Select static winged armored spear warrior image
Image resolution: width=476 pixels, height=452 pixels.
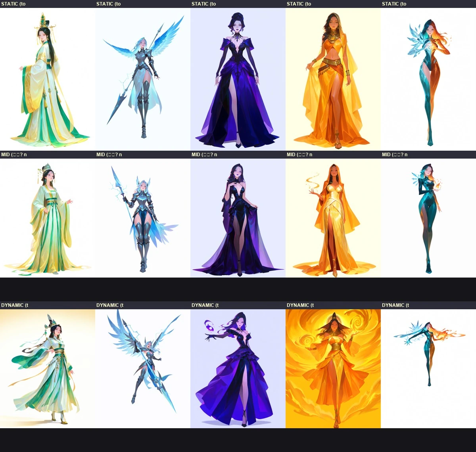143,79
